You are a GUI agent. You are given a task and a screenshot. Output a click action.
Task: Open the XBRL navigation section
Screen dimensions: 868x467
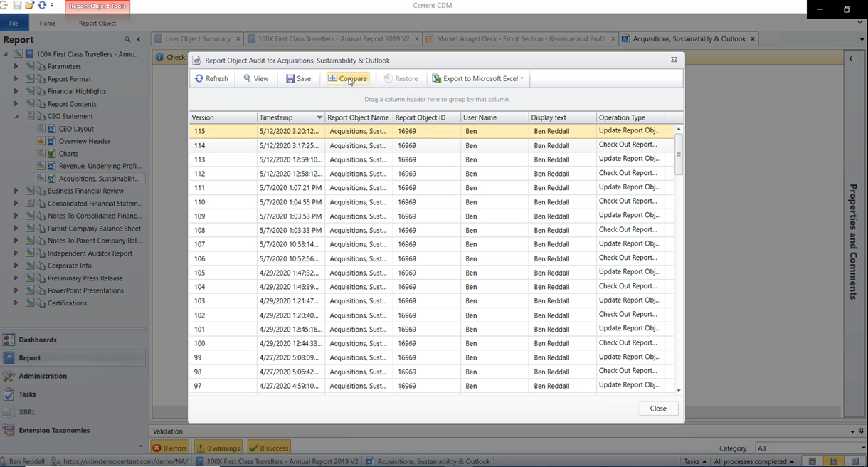(x=73, y=412)
